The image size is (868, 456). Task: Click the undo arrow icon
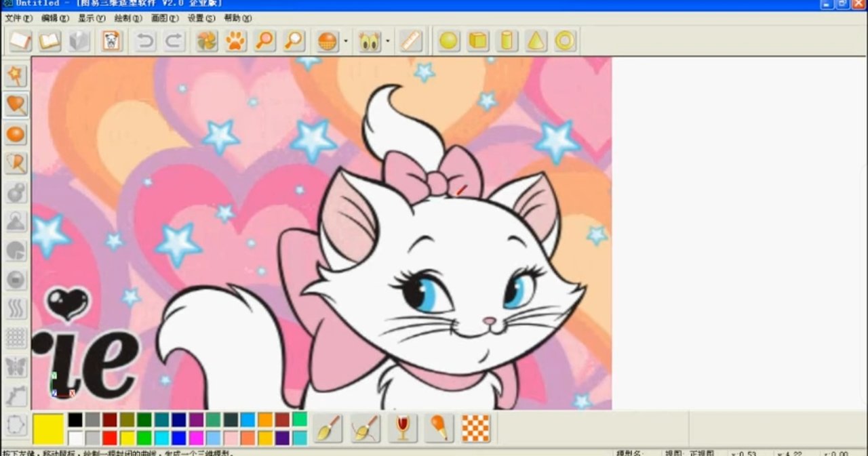pyautogui.click(x=144, y=41)
